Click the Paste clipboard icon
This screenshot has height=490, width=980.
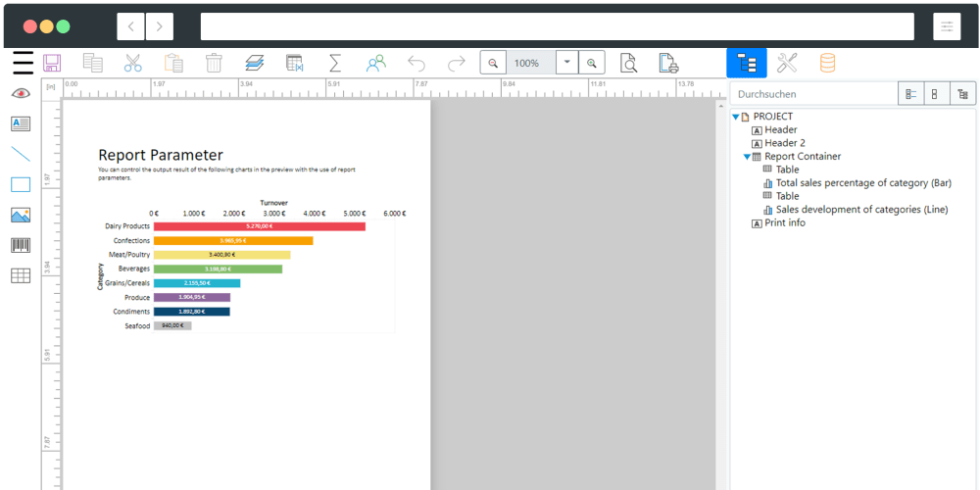coord(173,63)
